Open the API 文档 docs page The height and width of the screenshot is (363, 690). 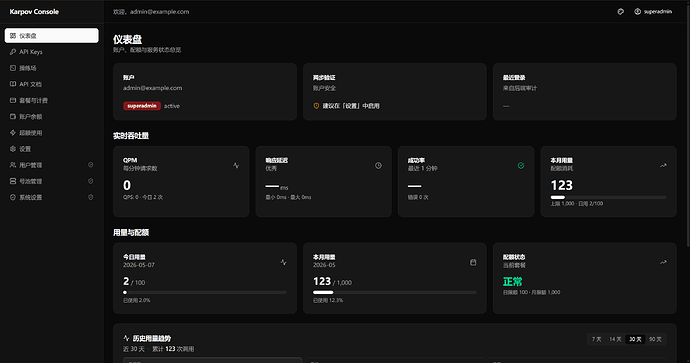[x=51, y=84]
